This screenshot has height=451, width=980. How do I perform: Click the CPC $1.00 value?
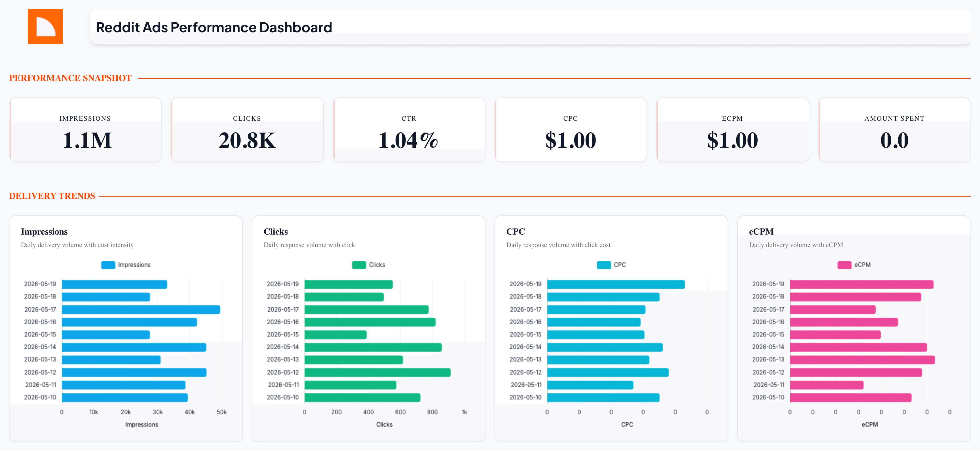pos(571,140)
